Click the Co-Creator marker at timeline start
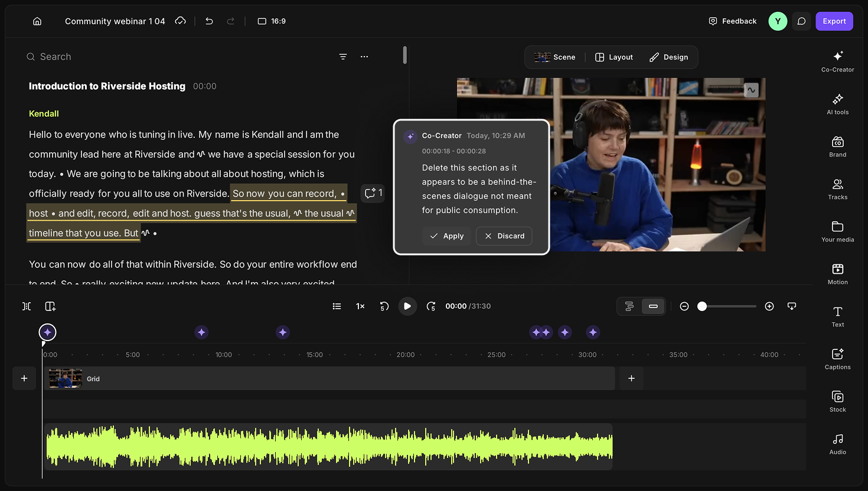Image resolution: width=868 pixels, height=491 pixels. pyautogui.click(x=48, y=332)
